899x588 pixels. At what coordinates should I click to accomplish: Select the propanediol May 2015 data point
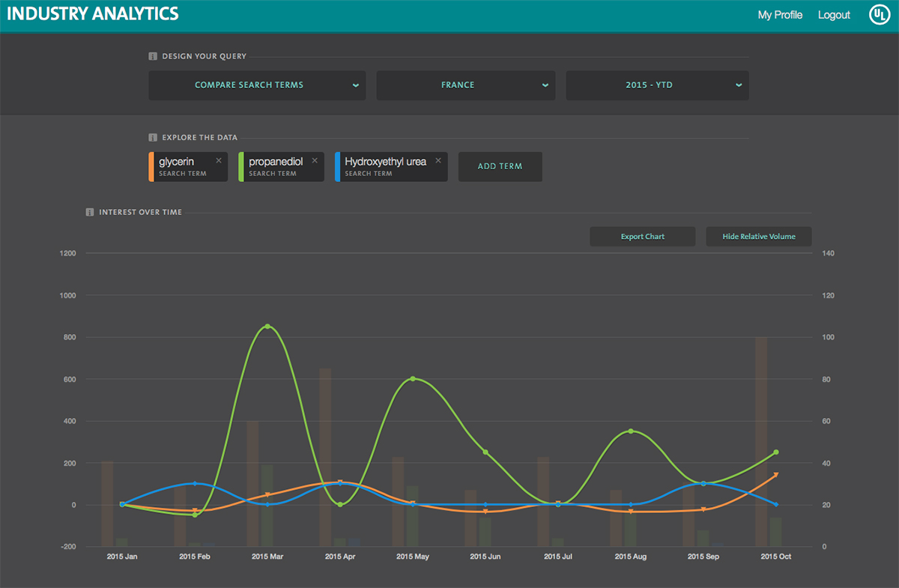pos(413,379)
